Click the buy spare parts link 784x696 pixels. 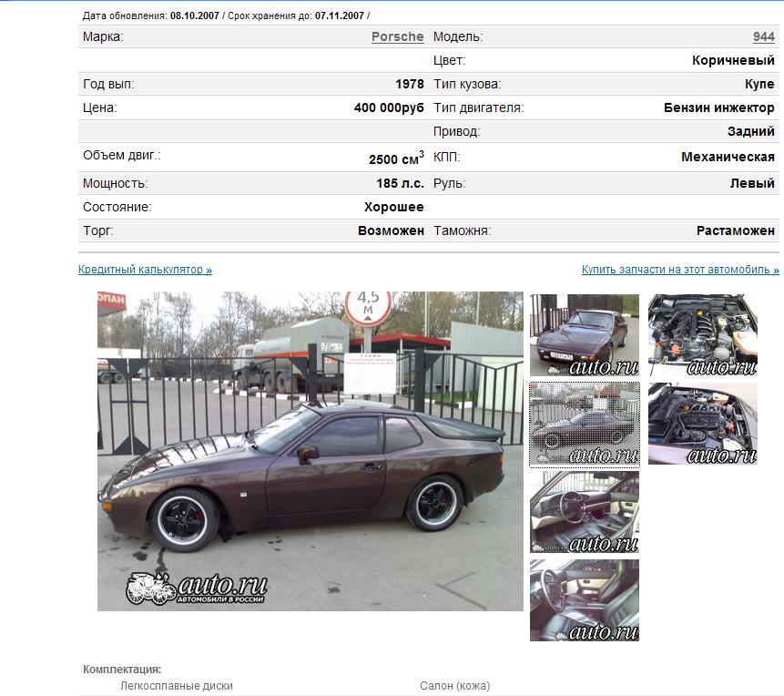click(x=680, y=270)
